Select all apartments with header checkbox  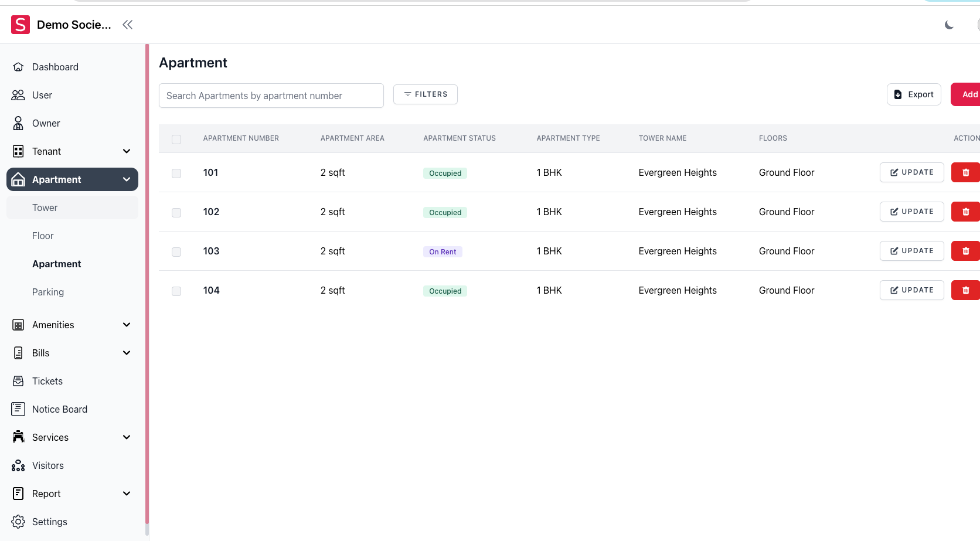click(176, 139)
